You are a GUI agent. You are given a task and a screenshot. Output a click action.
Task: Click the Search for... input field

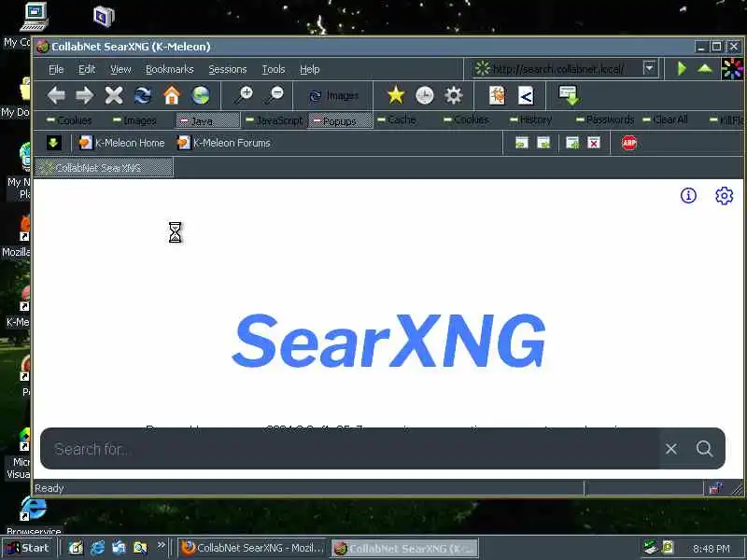click(x=350, y=449)
